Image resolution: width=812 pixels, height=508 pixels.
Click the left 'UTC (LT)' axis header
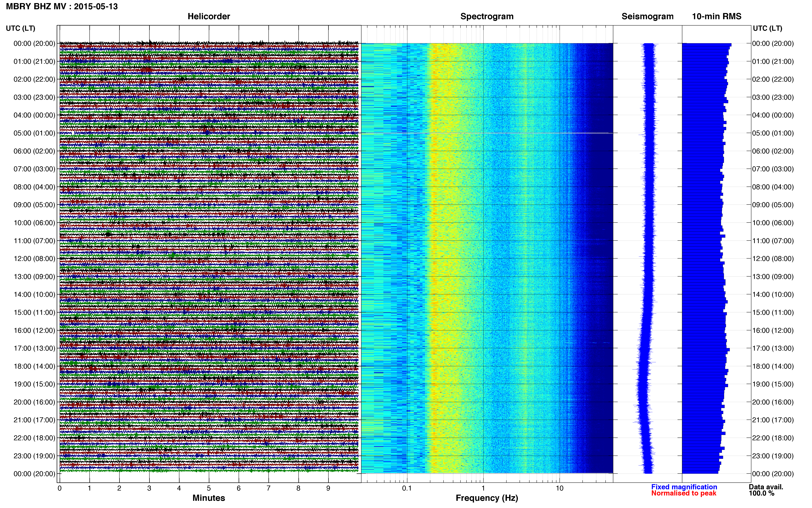click(x=21, y=28)
